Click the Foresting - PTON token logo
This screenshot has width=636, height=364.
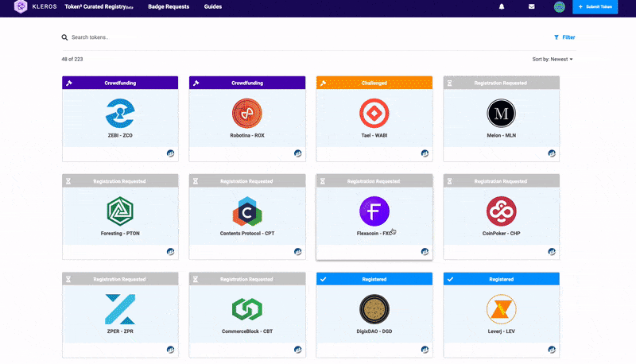120,211
